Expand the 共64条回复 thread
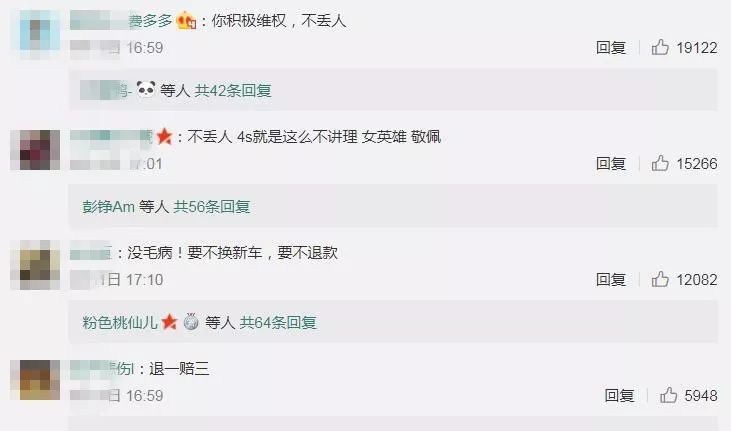Screen dimensions: 731x431 point(278,322)
